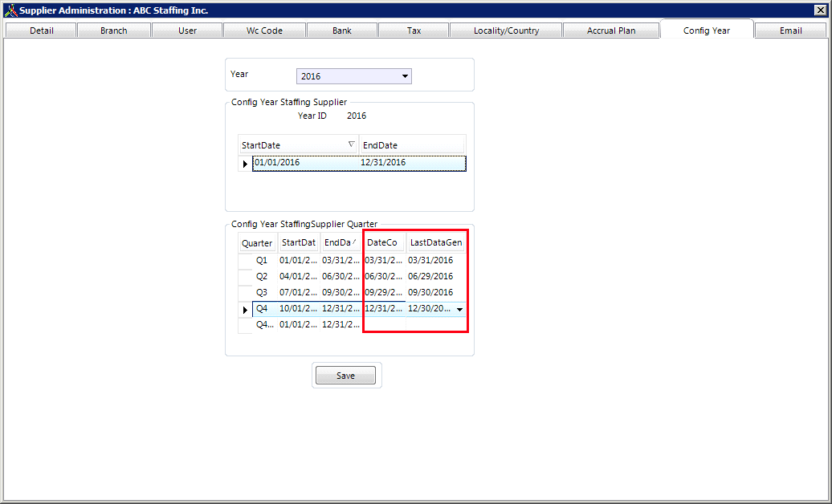Image resolution: width=832 pixels, height=504 pixels.
Task: Open the Q4 LastDataGen date dropdown arrow
Action: (459, 309)
